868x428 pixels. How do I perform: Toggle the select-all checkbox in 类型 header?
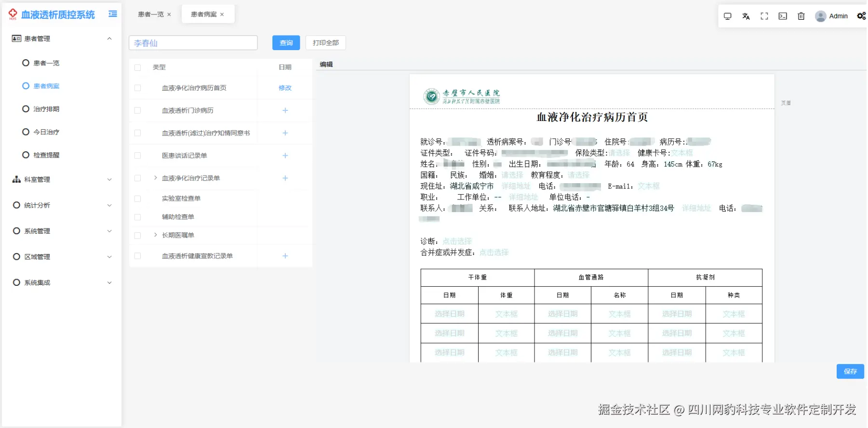137,67
